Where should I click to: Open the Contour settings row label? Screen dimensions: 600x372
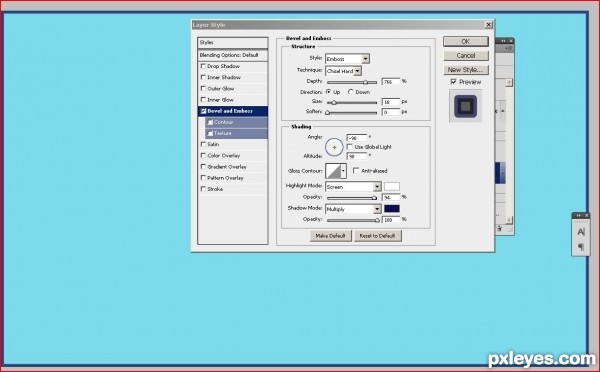223,122
